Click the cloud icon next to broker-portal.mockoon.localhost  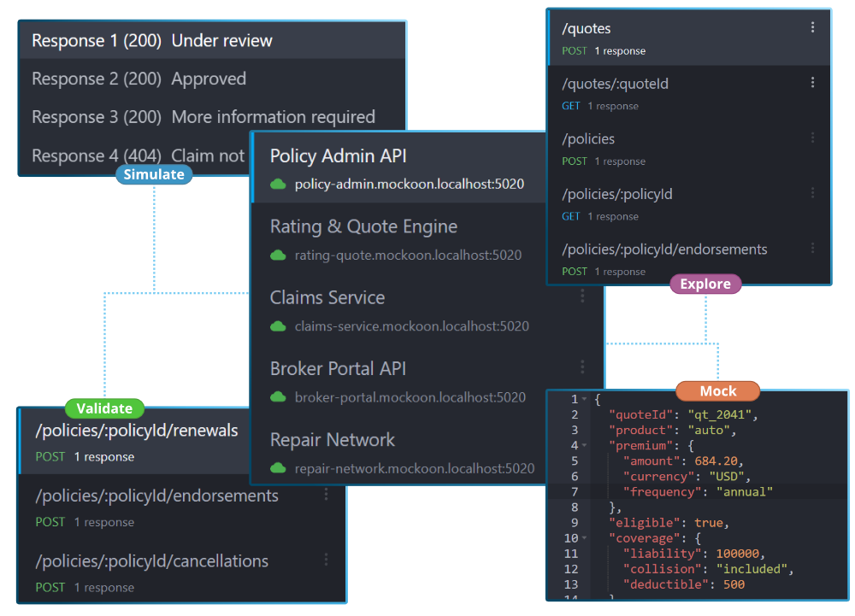[x=278, y=397]
